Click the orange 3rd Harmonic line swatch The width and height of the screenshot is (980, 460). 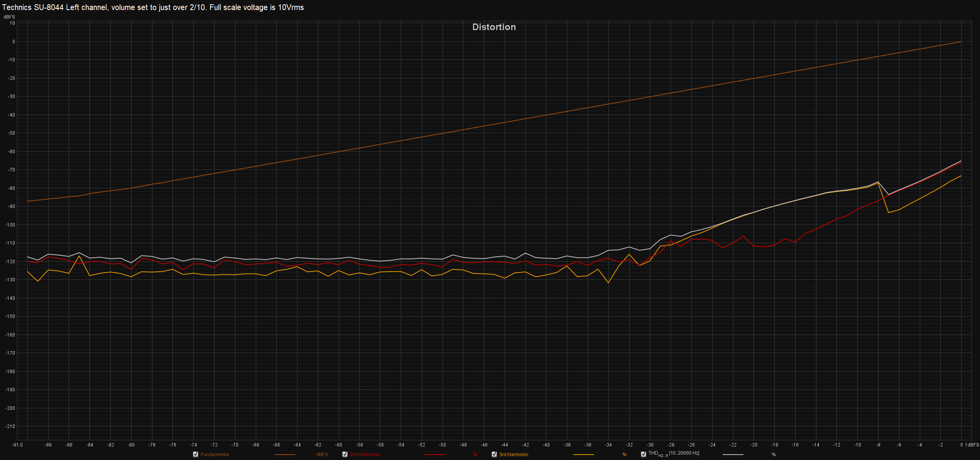coord(583,455)
